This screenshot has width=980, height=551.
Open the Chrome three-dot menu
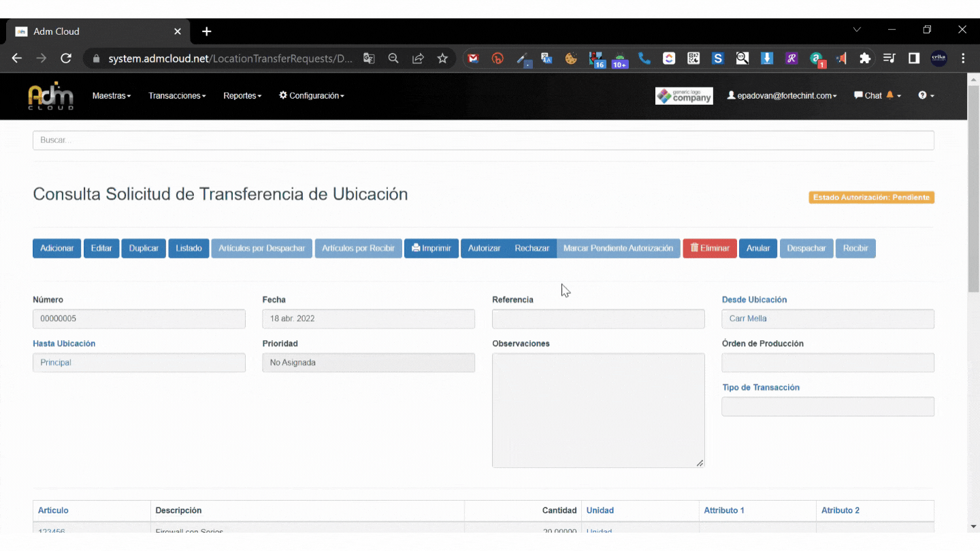click(963, 59)
